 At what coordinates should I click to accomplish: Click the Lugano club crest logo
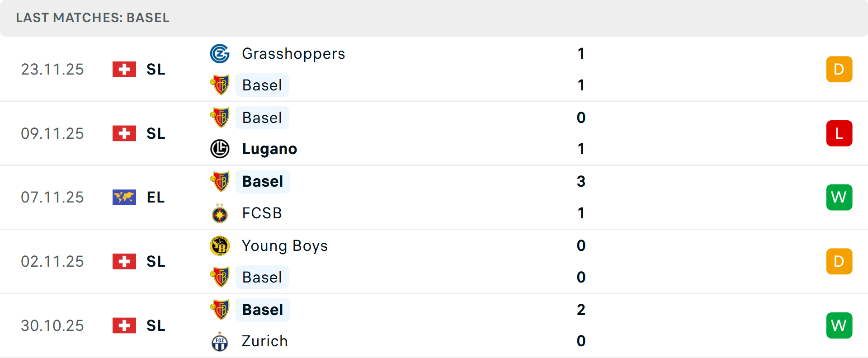pyautogui.click(x=220, y=148)
